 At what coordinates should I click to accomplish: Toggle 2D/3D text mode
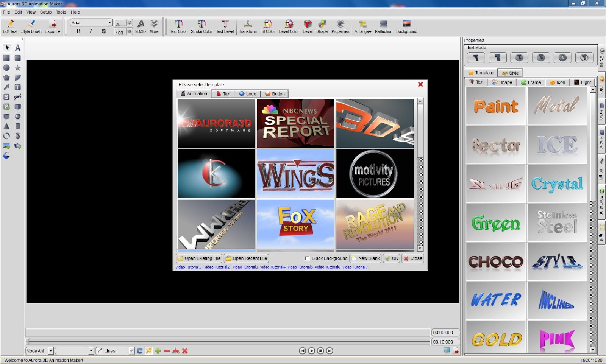pos(141,26)
